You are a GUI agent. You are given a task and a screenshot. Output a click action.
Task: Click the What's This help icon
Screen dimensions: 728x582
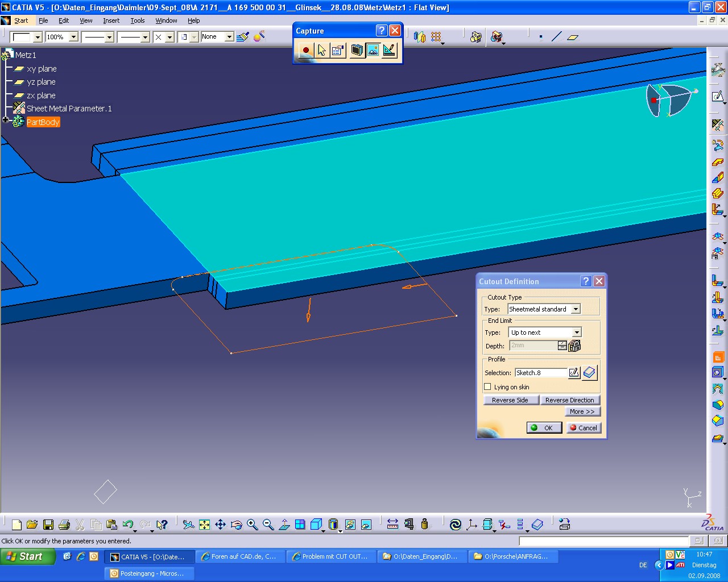click(x=162, y=525)
